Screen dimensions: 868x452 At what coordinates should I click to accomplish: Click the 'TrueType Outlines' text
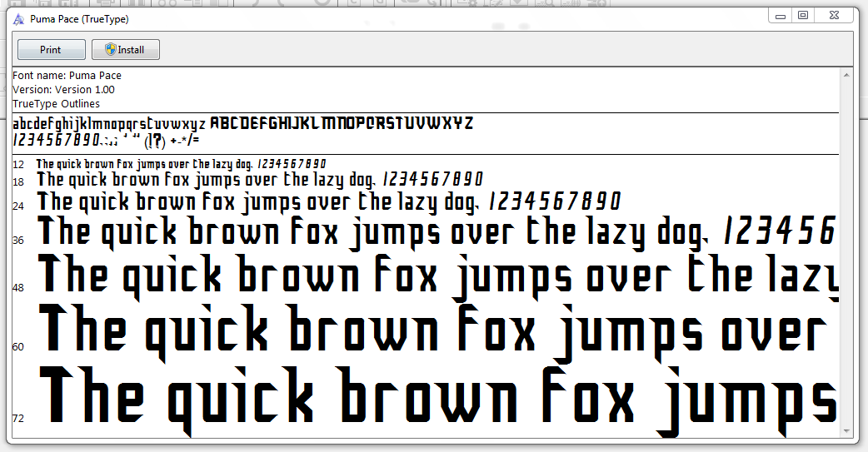57,104
